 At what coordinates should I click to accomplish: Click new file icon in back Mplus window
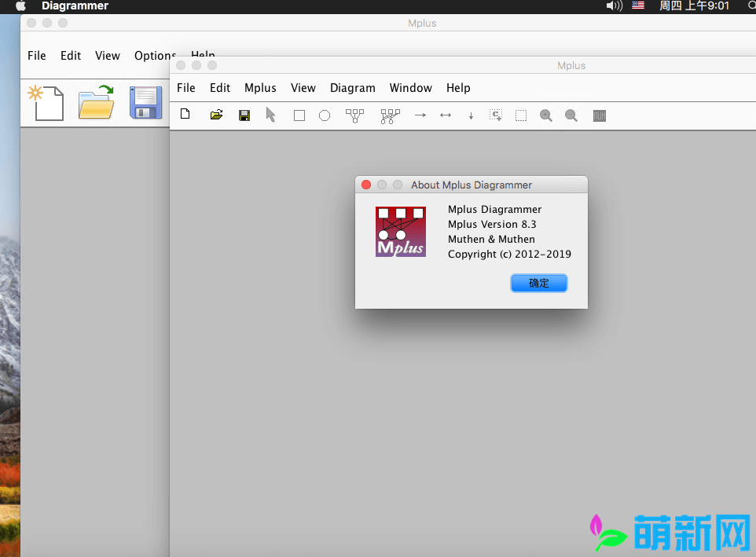pyautogui.click(x=46, y=103)
